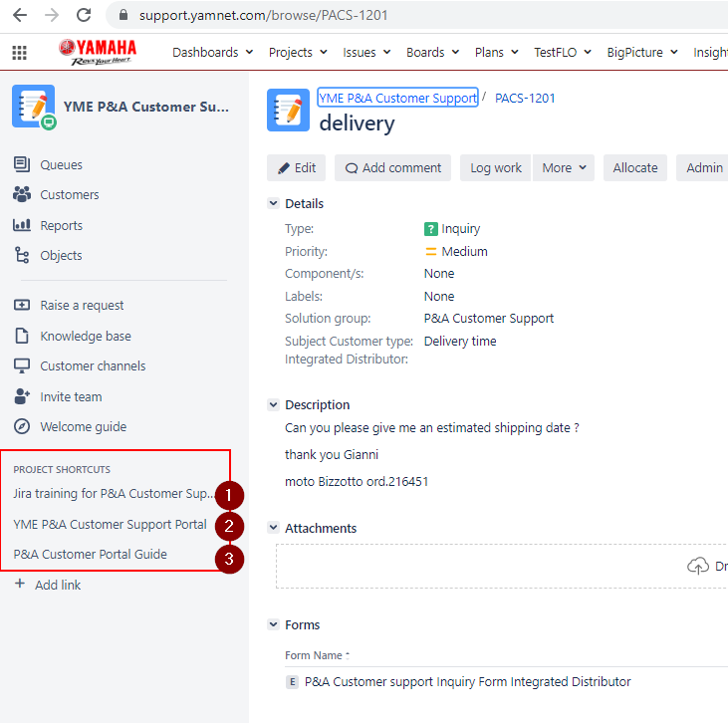Open P&A Customer Portal Guide shortcut
The width and height of the screenshot is (728, 723).
90,554
